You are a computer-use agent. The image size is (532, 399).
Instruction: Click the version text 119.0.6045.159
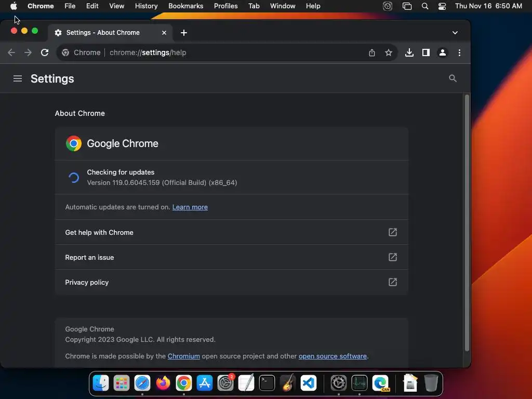tap(136, 182)
